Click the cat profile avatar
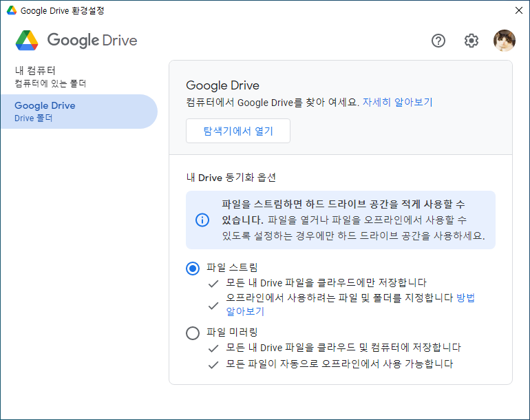This screenshot has width=530, height=420. point(505,41)
